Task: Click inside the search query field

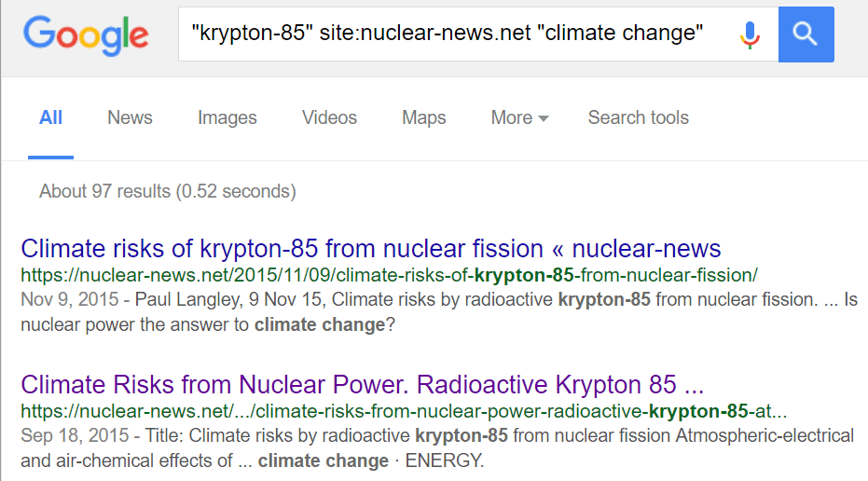Action: pos(448,34)
